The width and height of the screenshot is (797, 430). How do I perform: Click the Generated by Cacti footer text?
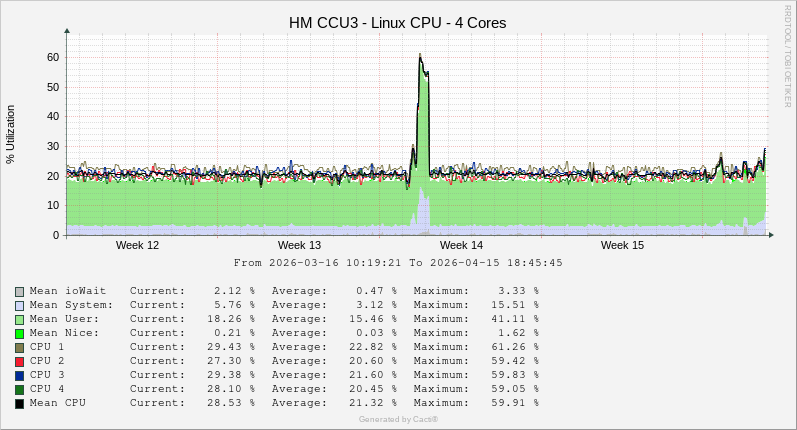(398, 419)
